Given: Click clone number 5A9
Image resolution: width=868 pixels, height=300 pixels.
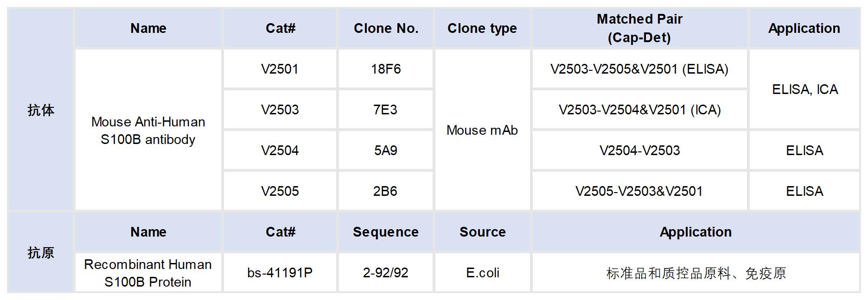Looking at the screenshot, I should (x=385, y=150).
